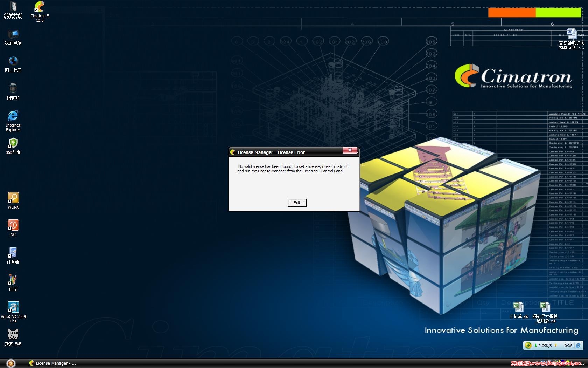The height and width of the screenshot is (368, 588).
Task: Click the green plus ball on the speed widget
Action: 528,345
